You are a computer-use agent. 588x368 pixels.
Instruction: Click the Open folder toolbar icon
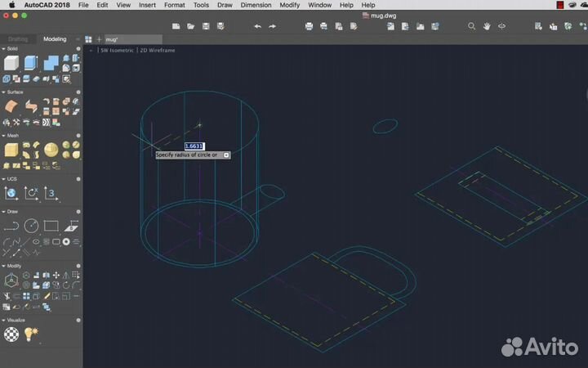click(191, 26)
